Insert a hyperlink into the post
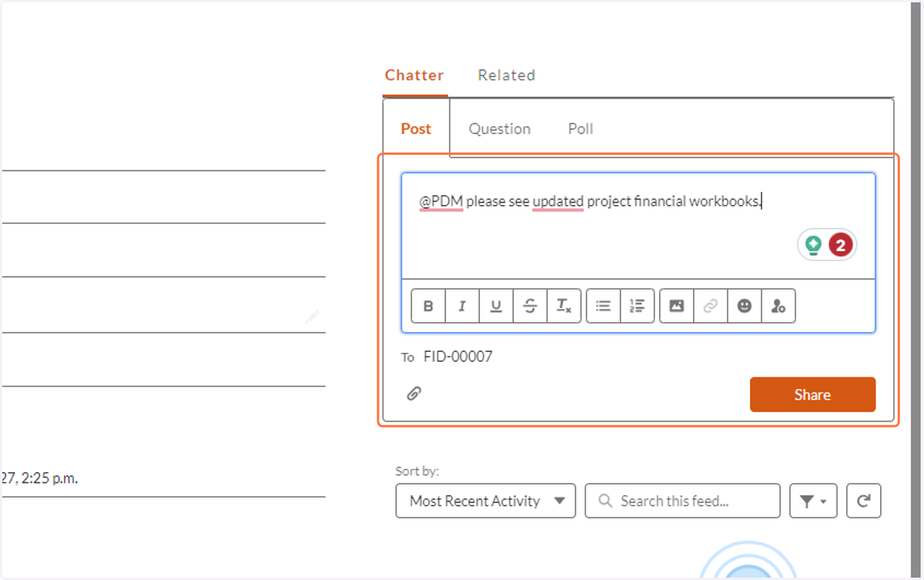 tap(711, 306)
